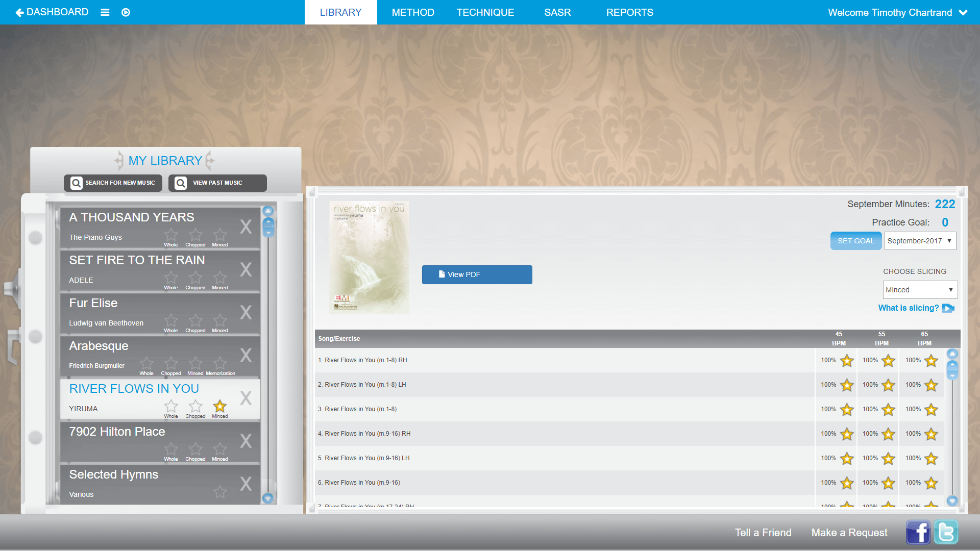Click Whole star for A Thousand Years
This screenshot has height=551, width=980.
click(171, 235)
